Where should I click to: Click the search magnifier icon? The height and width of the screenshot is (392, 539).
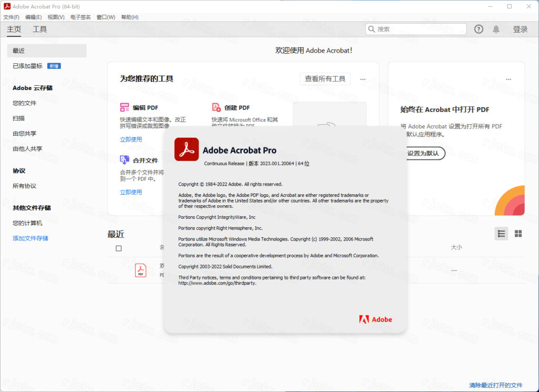[371, 29]
